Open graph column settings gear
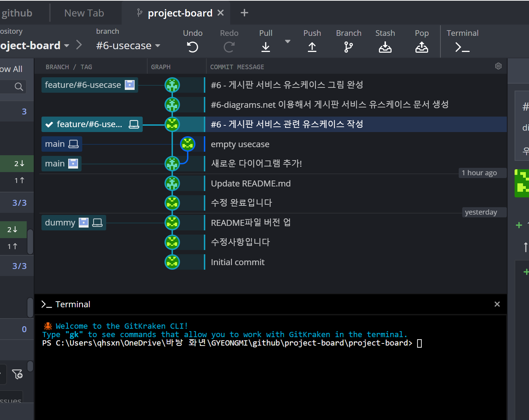Viewport: 529px width, 420px height. coord(498,66)
